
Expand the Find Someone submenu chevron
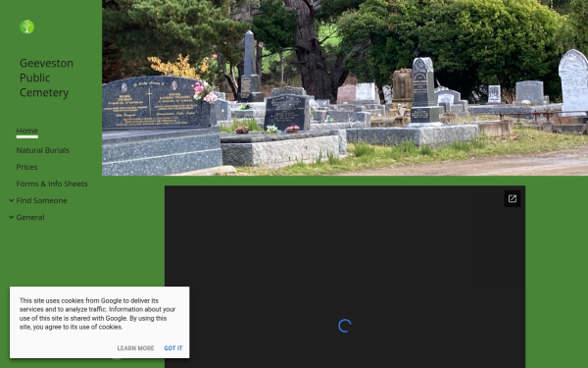click(x=11, y=200)
